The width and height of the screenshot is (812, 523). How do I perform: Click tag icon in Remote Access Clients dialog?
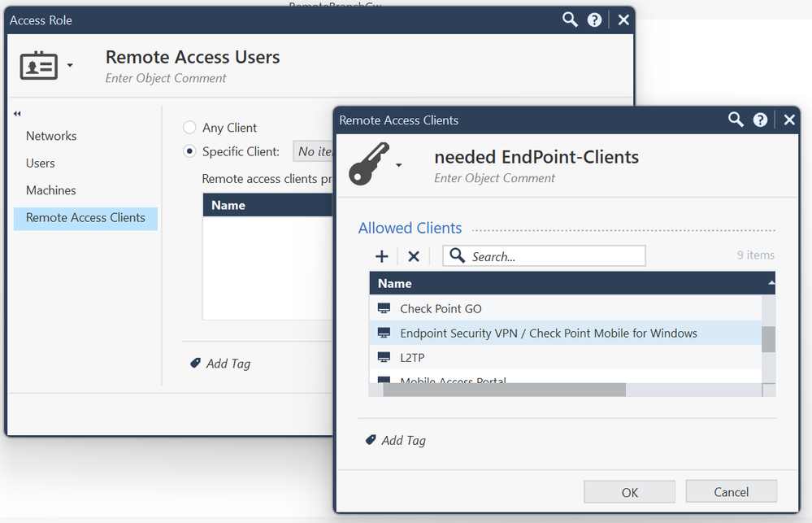371,439
